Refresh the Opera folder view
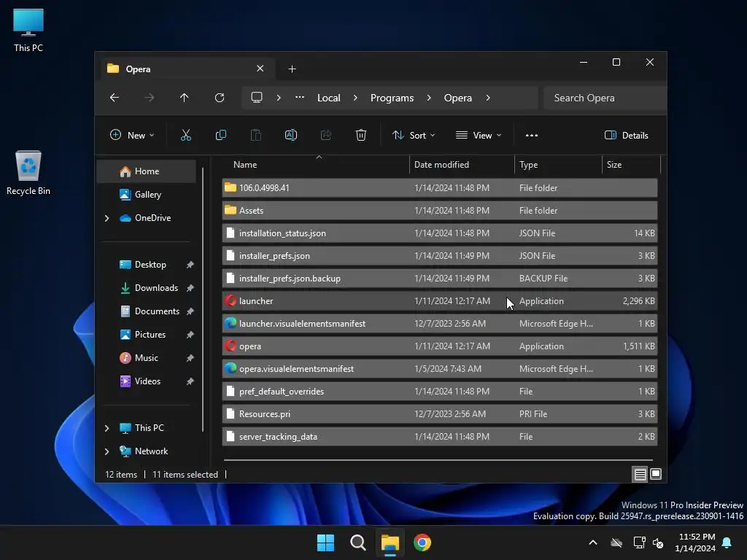Image resolution: width=747 pixels, height=560 pixels. 219,98
